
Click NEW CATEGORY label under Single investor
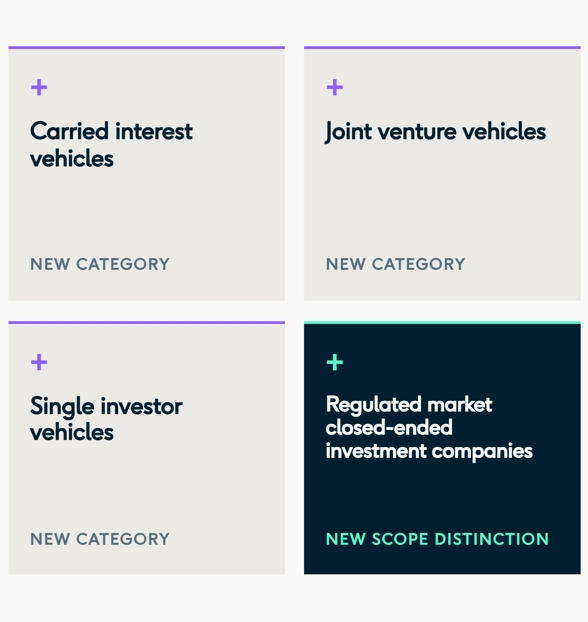(x=100, y=539)
